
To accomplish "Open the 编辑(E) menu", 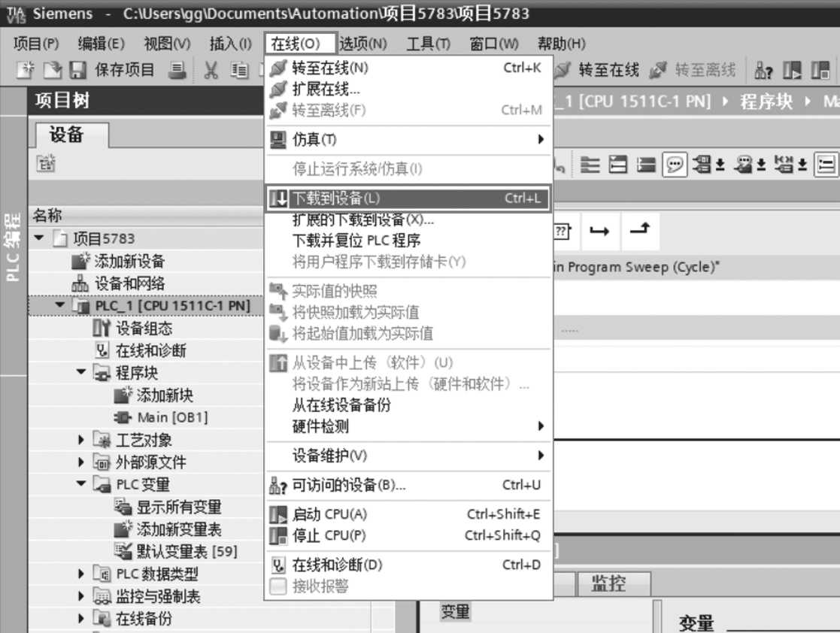I will coord(102,44).
